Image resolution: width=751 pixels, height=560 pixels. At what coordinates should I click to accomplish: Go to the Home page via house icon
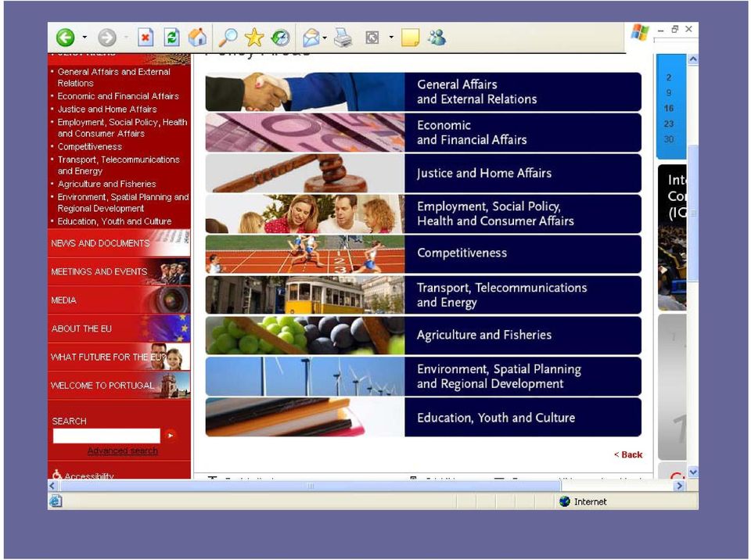197,38
